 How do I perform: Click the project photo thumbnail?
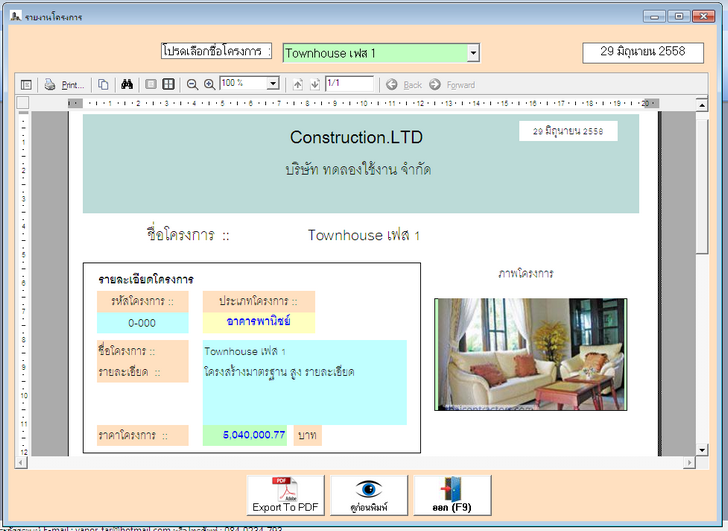(x=531, y=355)
